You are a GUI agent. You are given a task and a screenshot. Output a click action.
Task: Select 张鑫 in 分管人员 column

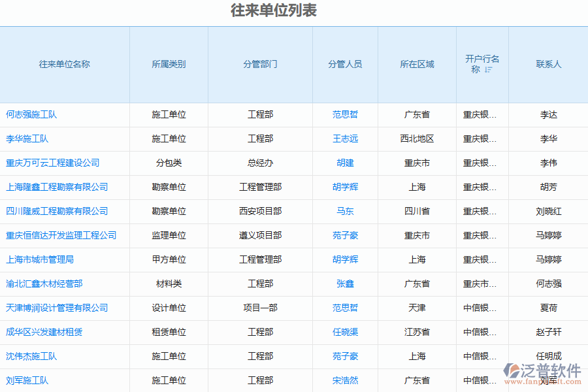click(345, 284)
